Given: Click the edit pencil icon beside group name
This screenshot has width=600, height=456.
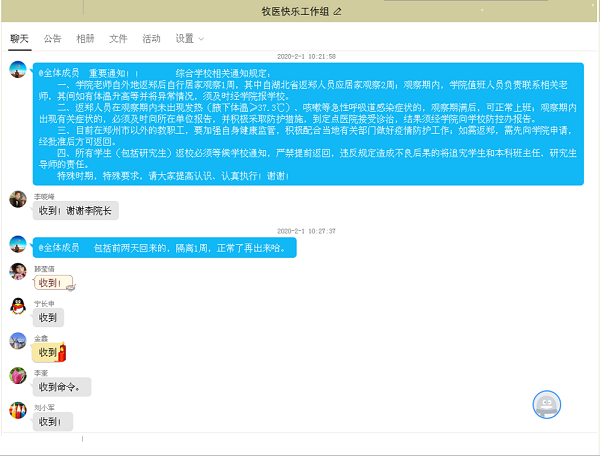Looking at the screenshot, I should click(x=338, y=11).
